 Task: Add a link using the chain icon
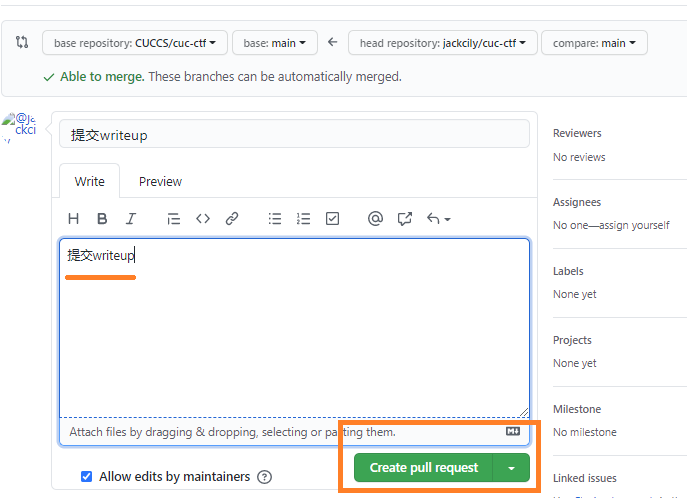[x=232, y=219]
